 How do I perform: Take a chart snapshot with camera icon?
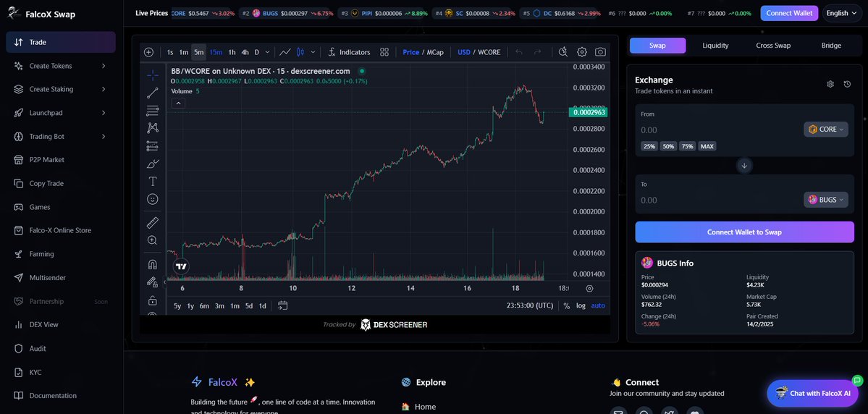(x=600, y=52)
